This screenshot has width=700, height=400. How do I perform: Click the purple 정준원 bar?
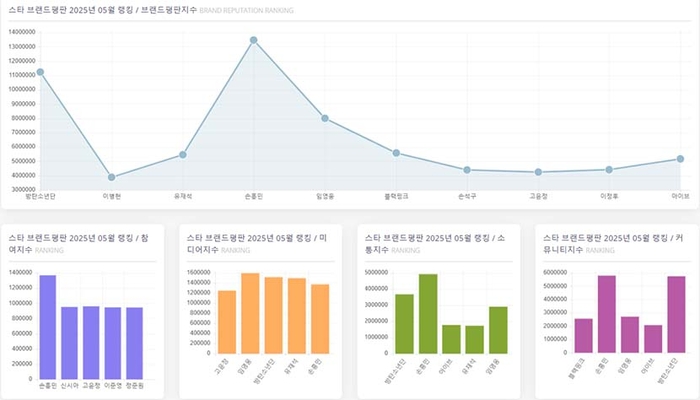(x=134, y=343)
